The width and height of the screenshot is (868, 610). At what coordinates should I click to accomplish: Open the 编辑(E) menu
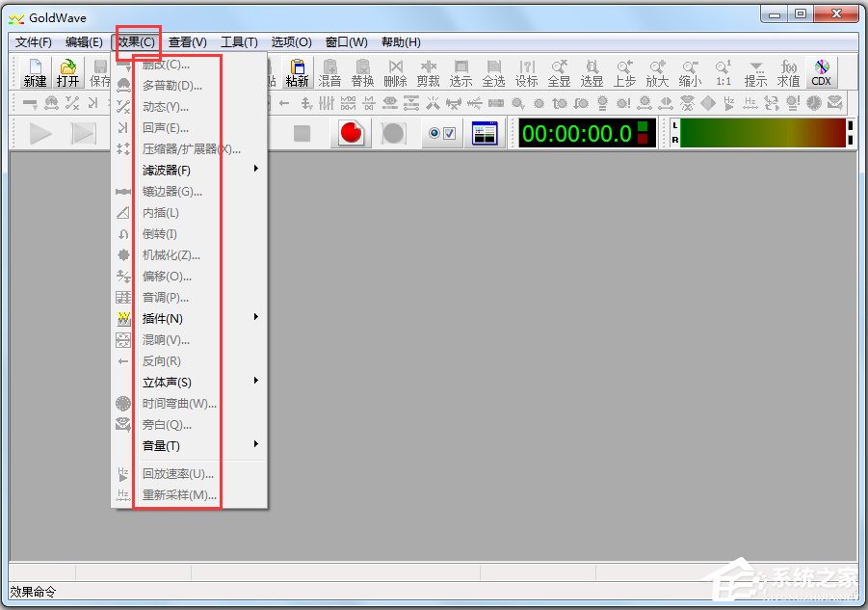coord(84,42)
